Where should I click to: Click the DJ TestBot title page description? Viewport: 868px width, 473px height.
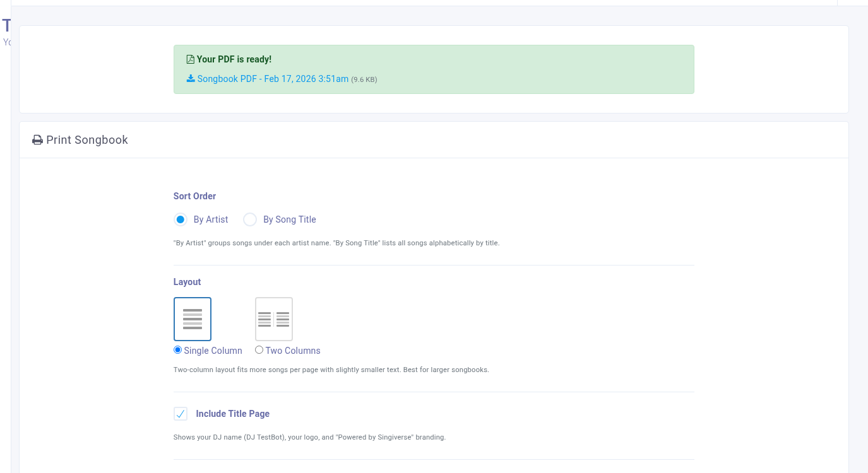[x=309, y=437]
